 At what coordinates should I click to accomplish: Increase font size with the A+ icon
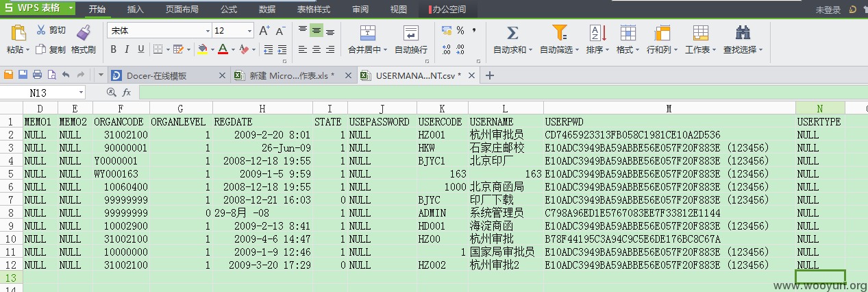[x=264, y=31]
